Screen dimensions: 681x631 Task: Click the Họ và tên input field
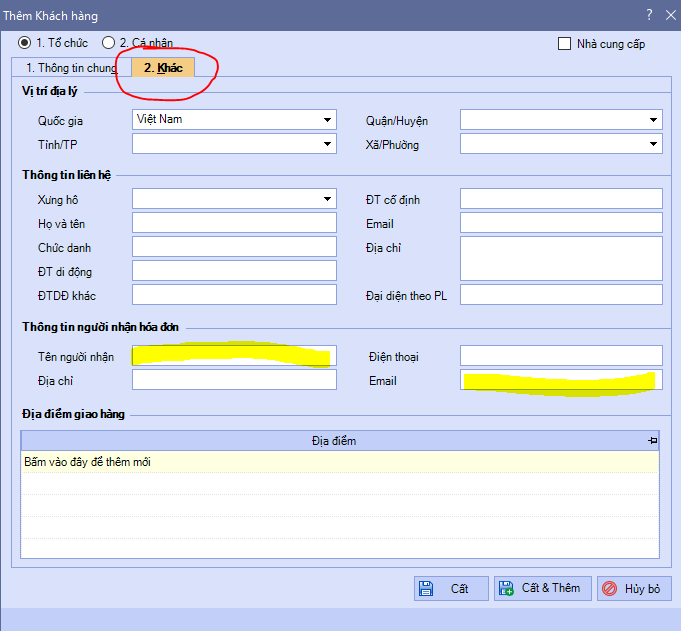coord(234,222)
